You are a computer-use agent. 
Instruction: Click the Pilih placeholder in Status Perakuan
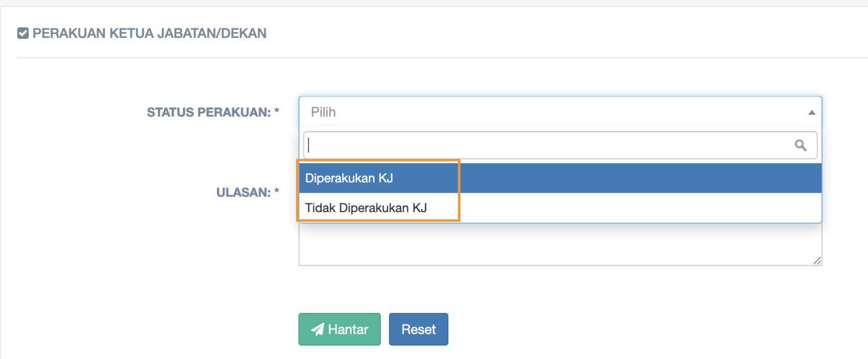tap(323, 112)
